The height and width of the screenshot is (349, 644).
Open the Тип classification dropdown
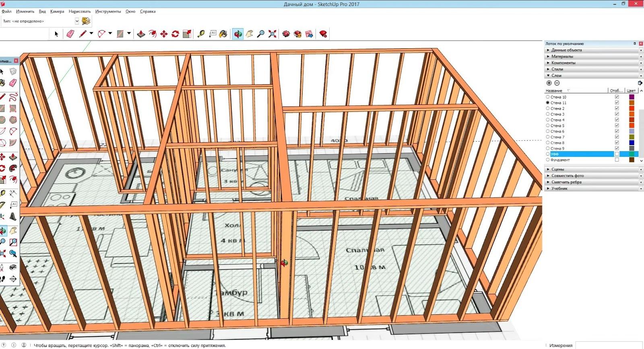point(77,21)
